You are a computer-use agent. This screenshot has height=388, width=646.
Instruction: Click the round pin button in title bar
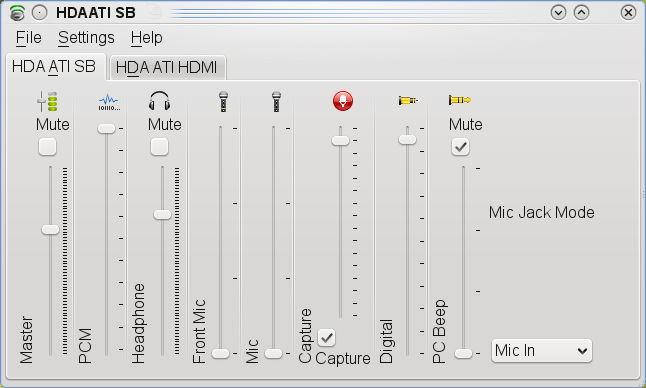(x=40, y=13)
